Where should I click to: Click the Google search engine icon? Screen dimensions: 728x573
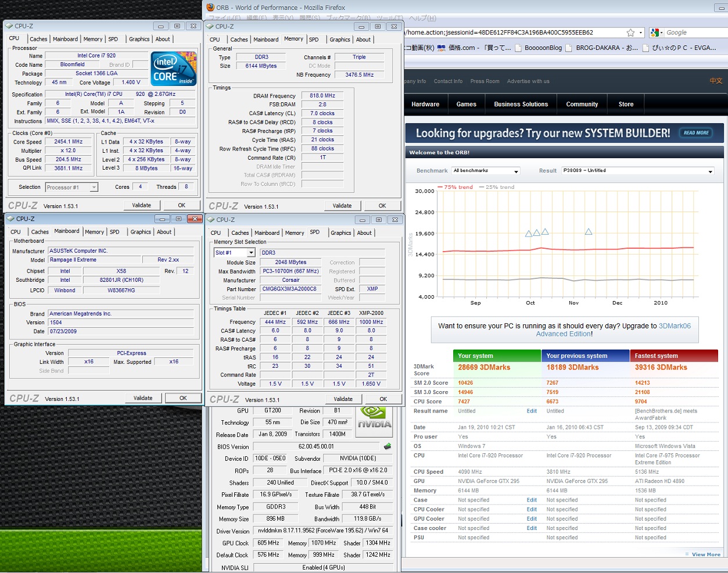click(655, 33)
